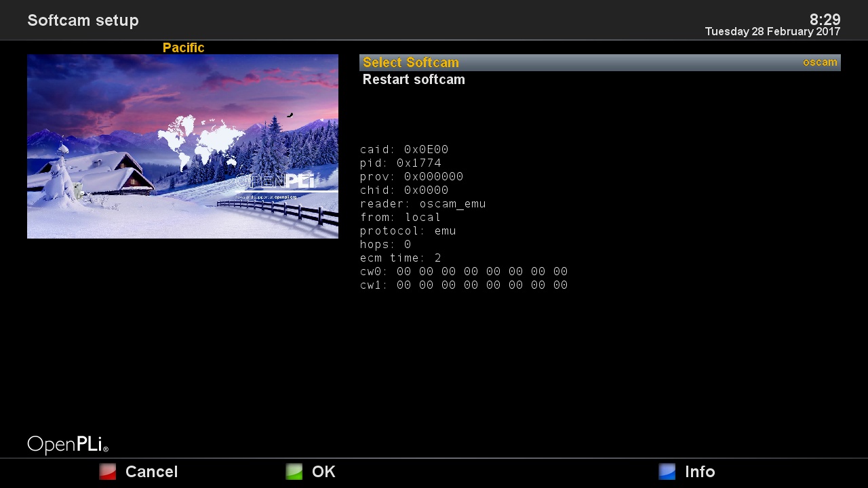This screenshot has width=868, height=488.
Task: Click the green OK key icon
Action: coord(294,472)
